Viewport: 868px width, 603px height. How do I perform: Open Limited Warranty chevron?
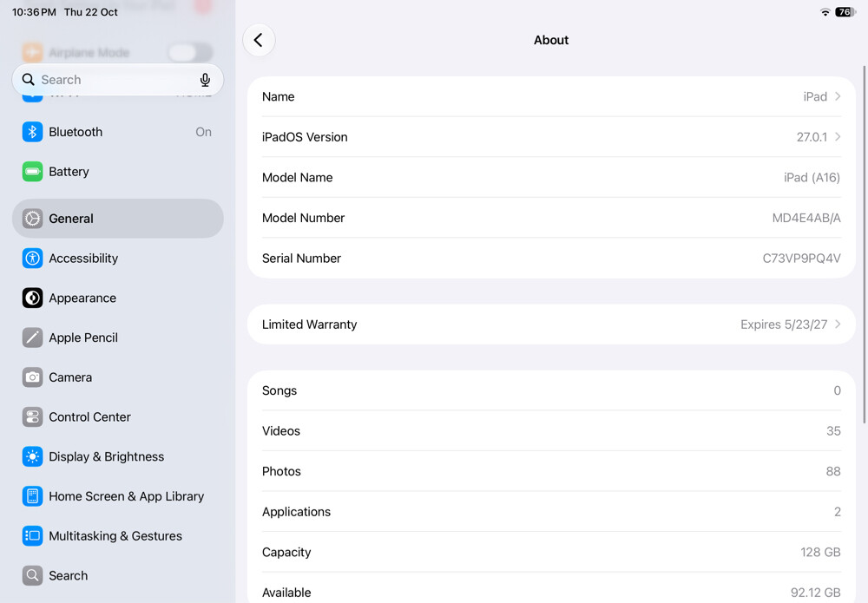coord(838,324)
